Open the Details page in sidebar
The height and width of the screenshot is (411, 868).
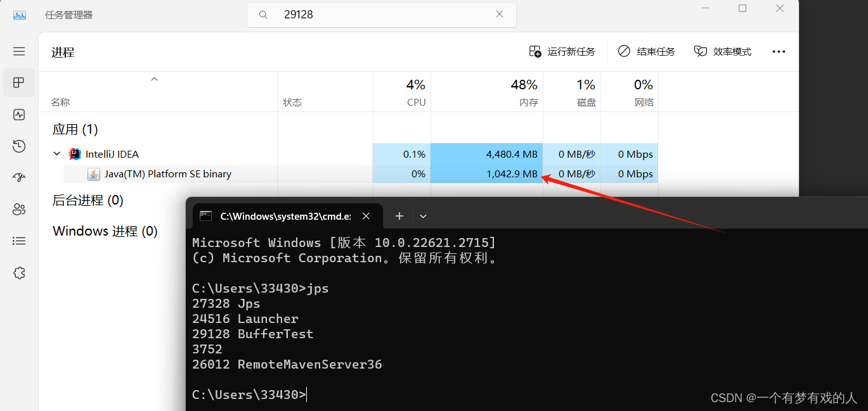(x=19, y=241)
